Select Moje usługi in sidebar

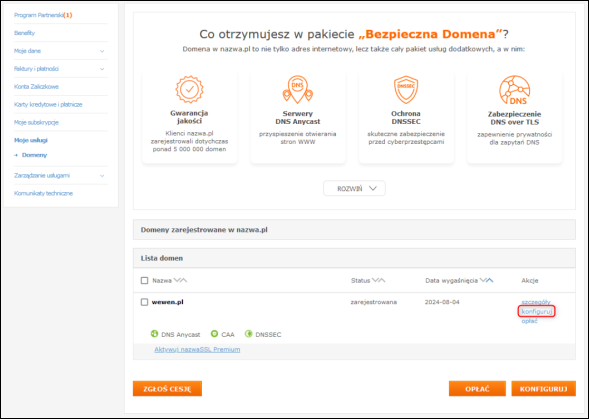(x=31, y=140)
